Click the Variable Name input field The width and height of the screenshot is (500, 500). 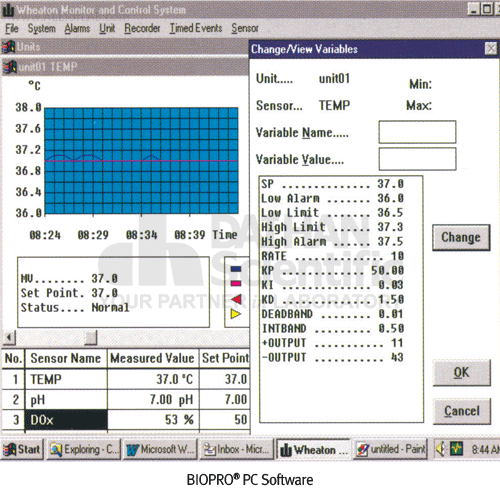(x=417, y=132)
